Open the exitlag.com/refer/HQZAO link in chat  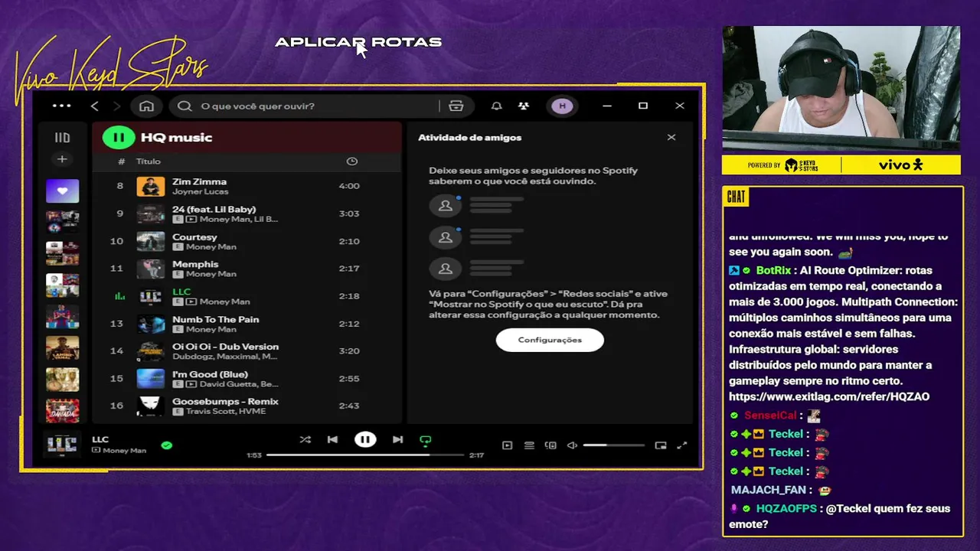tap(829, 396)
